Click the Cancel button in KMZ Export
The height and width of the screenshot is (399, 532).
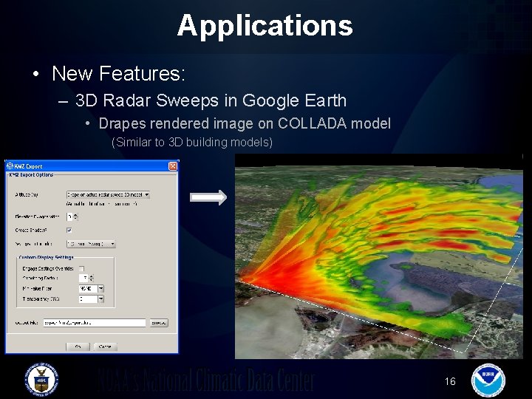pyautogui.click(x=105, y=347)
